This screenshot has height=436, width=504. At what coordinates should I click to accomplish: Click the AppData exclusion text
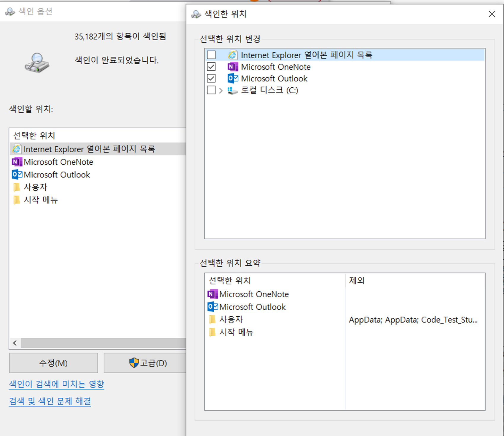point(413,320)
